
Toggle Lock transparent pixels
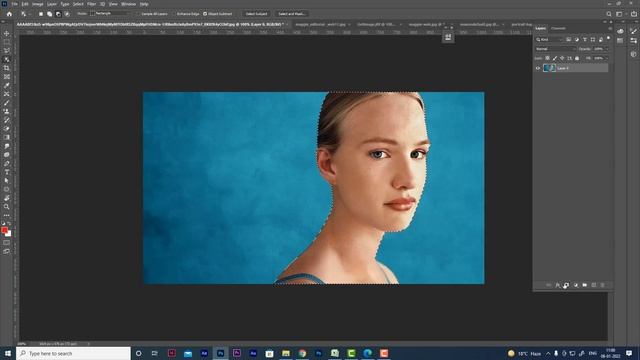tap(547, 58)
